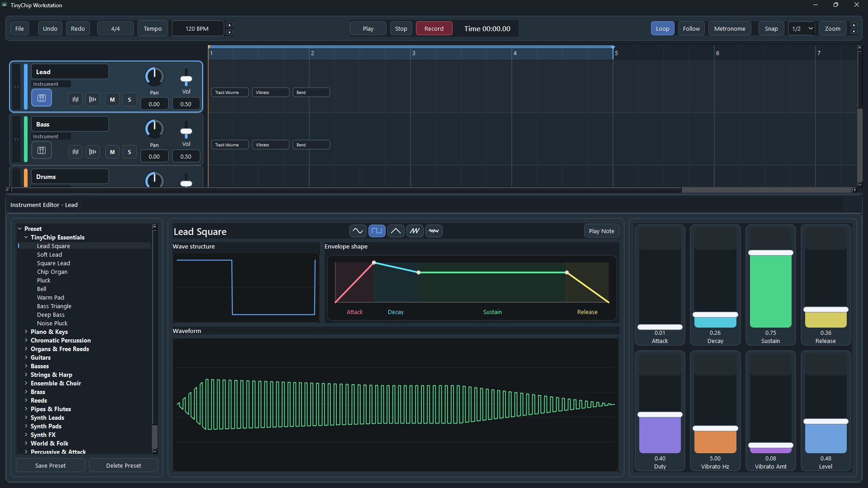
Task: Mute the Bass track
Action: (113, 152)
